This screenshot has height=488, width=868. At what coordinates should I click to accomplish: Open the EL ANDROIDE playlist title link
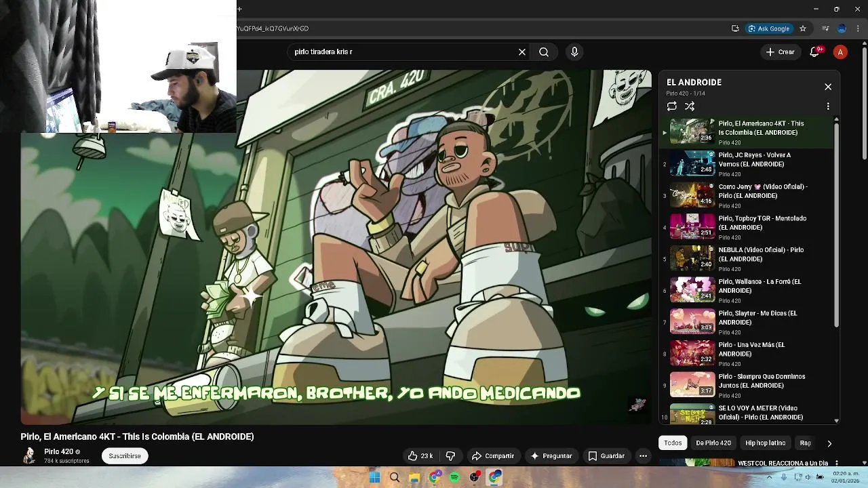[694, 82]
